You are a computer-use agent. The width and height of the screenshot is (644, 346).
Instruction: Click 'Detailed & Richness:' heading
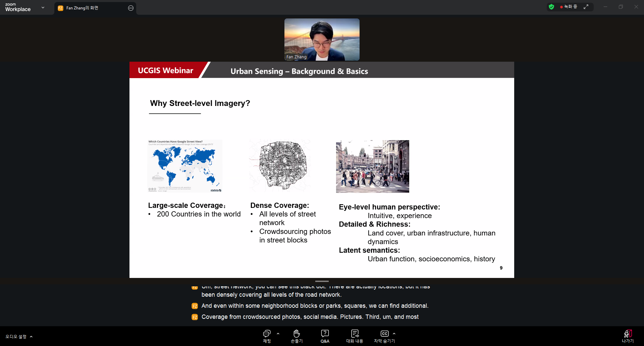[x=375, y=224]
